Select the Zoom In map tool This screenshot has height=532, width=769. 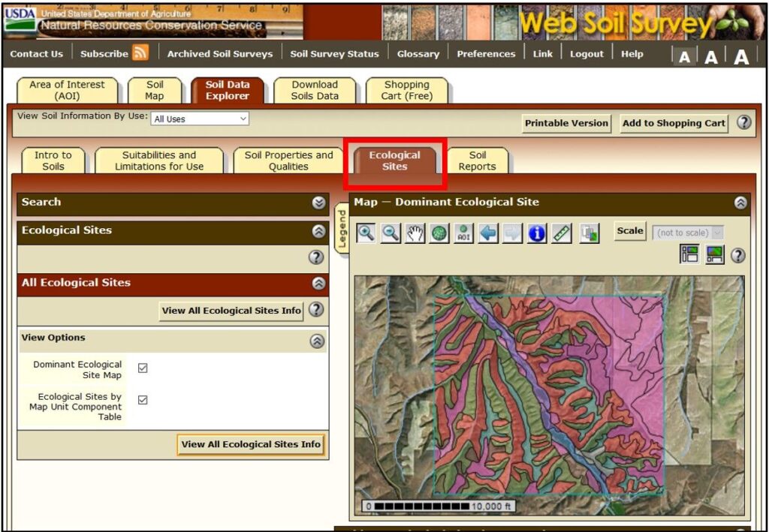tap(366, 233)
